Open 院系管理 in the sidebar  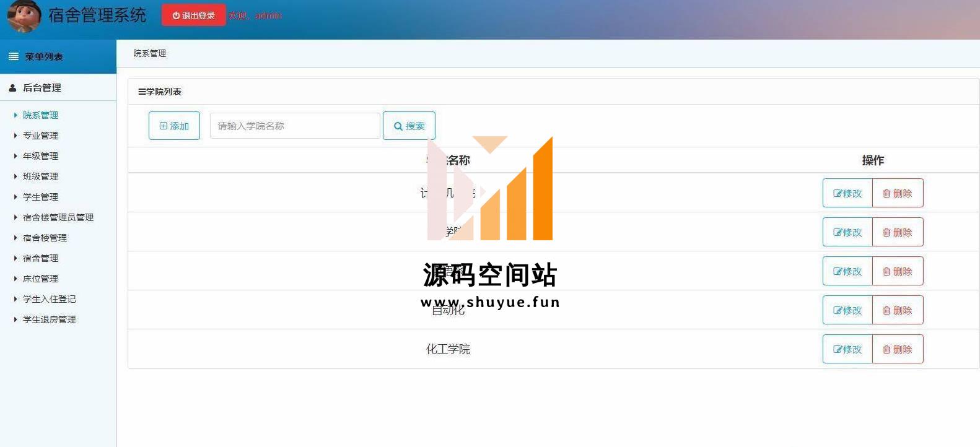(x=40, y=115)
